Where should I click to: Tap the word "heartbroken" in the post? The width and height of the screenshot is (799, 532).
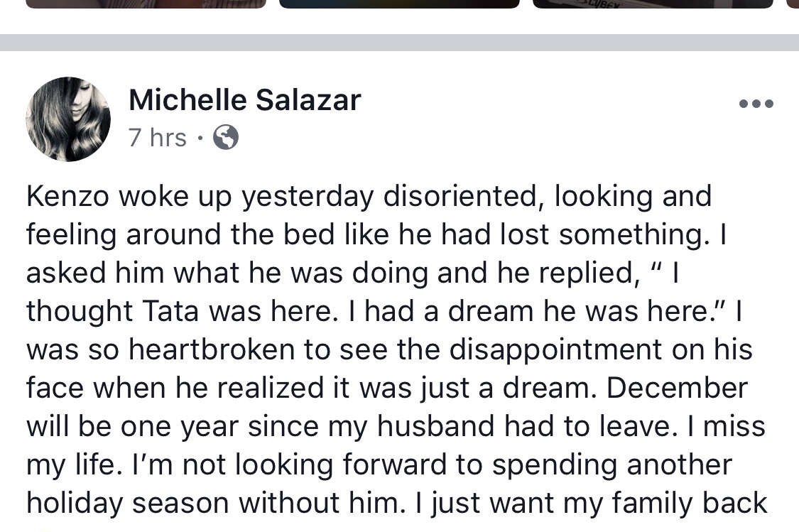[x=212, y=349]
